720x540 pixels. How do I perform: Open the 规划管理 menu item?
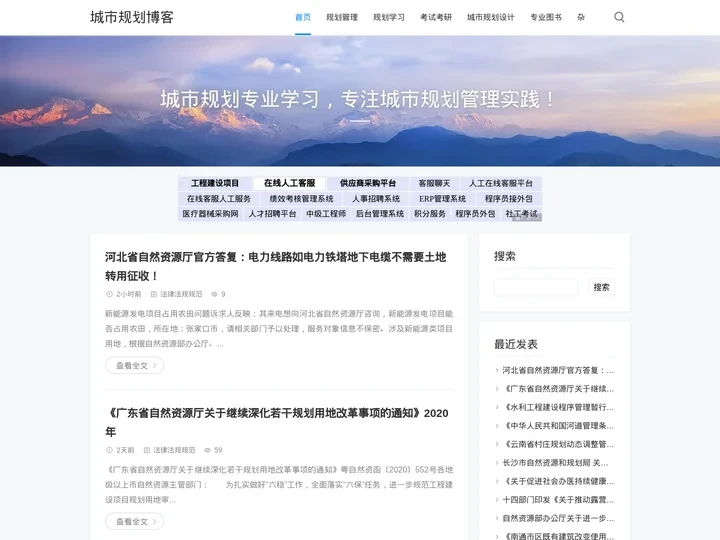[342, 17]
